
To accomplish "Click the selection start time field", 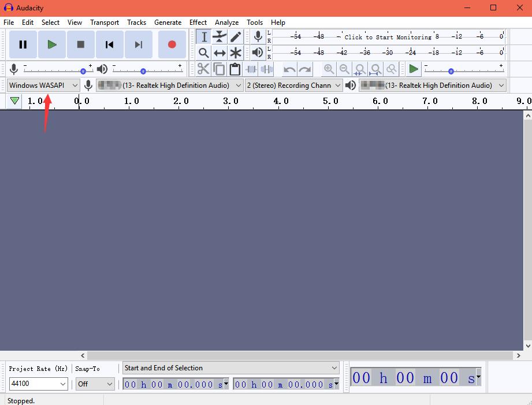I will pos(176,384).
